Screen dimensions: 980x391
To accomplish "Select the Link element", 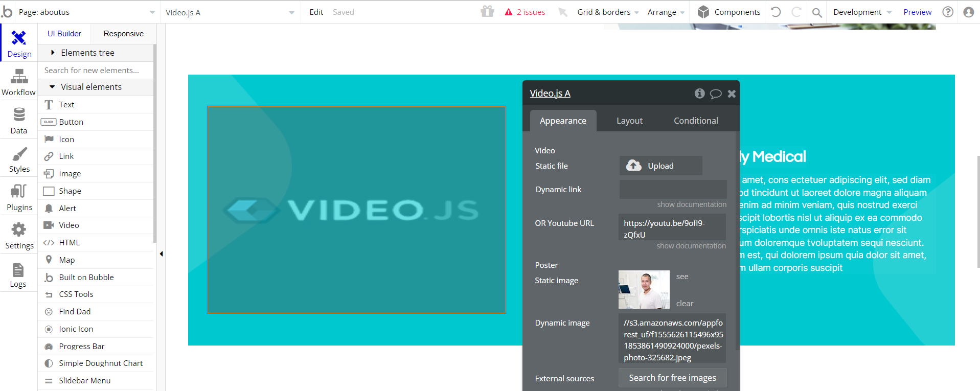I will [96, 156].
